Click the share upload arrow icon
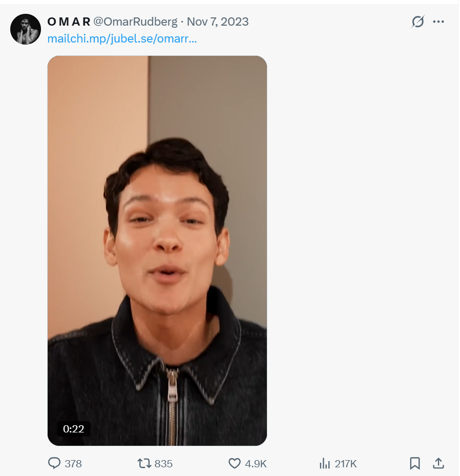This screenshot has width=460, height=476. tap(438, 463)
